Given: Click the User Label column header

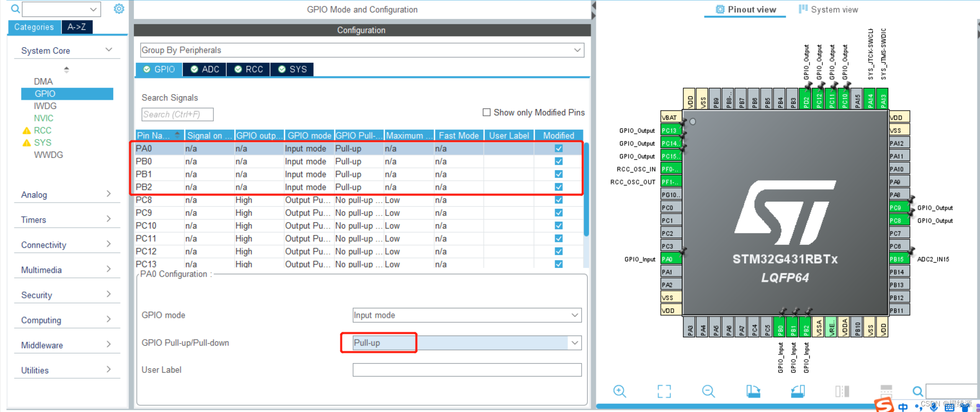Looking at the screenshot, I should [509, 135].
